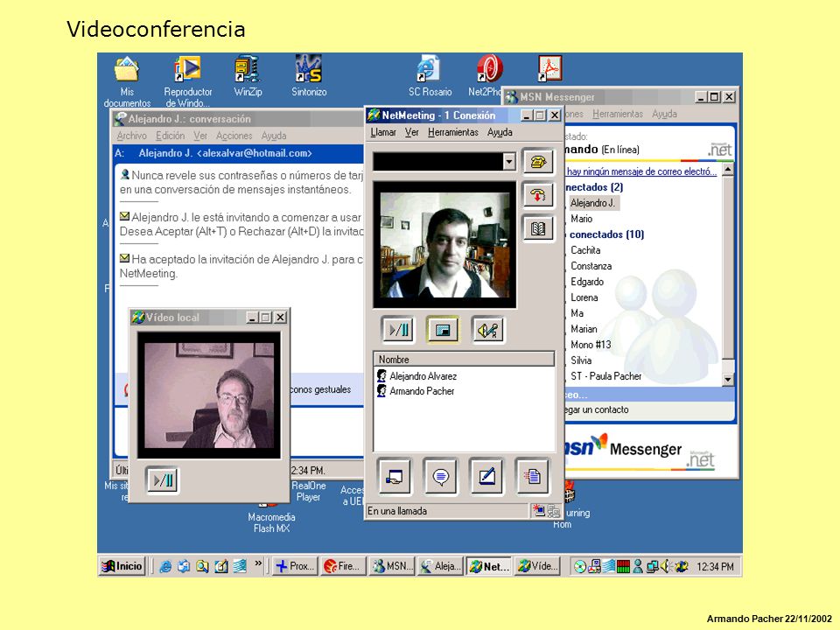840x630 pixels.
Task: Open the Net2Phone desktop shortcut
Action: pos(486,76)
